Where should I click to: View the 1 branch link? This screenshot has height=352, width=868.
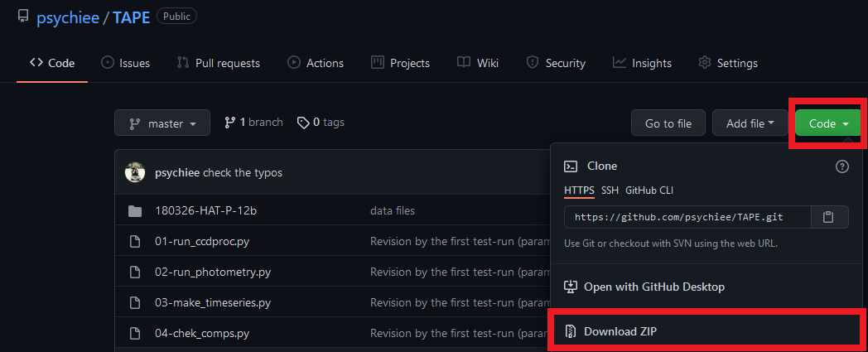253,123
